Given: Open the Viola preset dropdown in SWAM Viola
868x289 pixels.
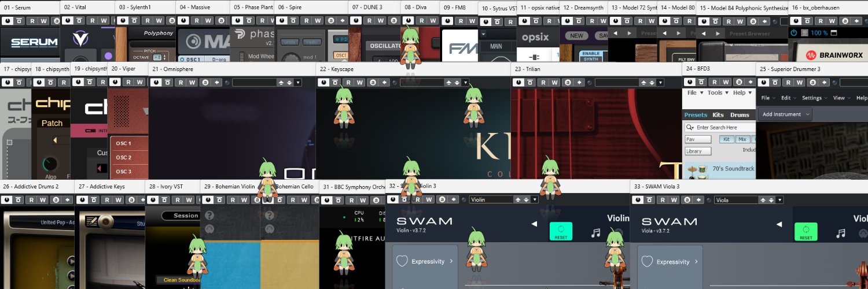Looking at the screenshot, I should (779, 199).
